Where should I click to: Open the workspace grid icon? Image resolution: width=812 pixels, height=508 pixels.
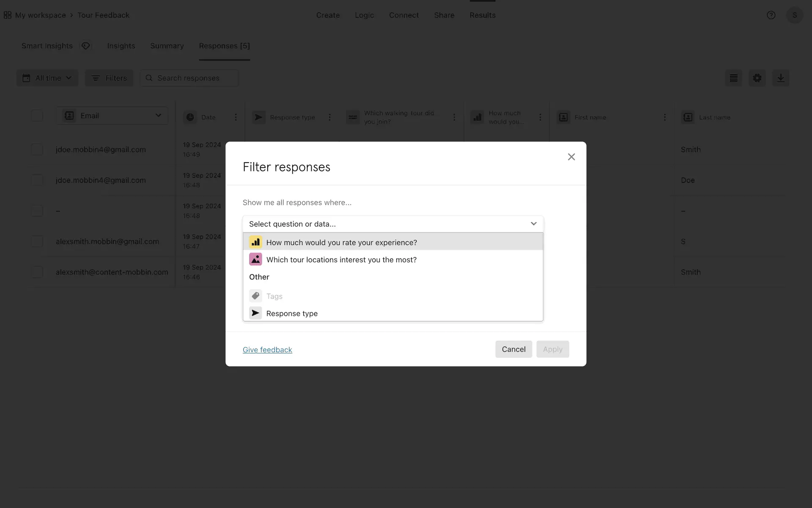(x=8, y=15)
